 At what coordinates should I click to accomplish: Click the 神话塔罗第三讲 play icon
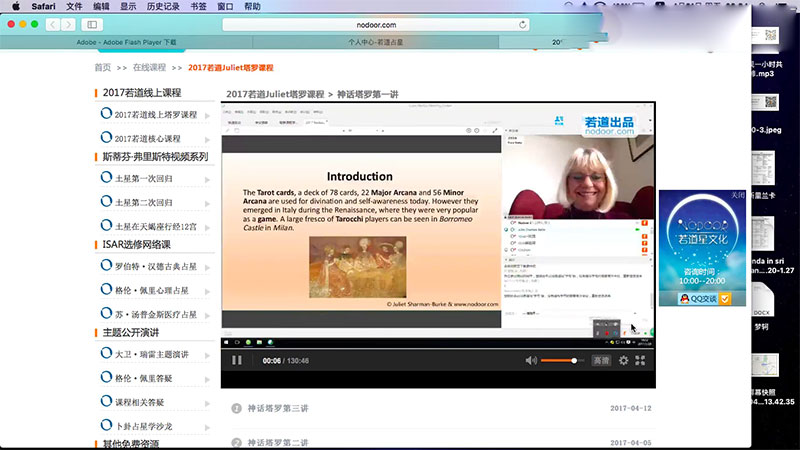[236, 408]
